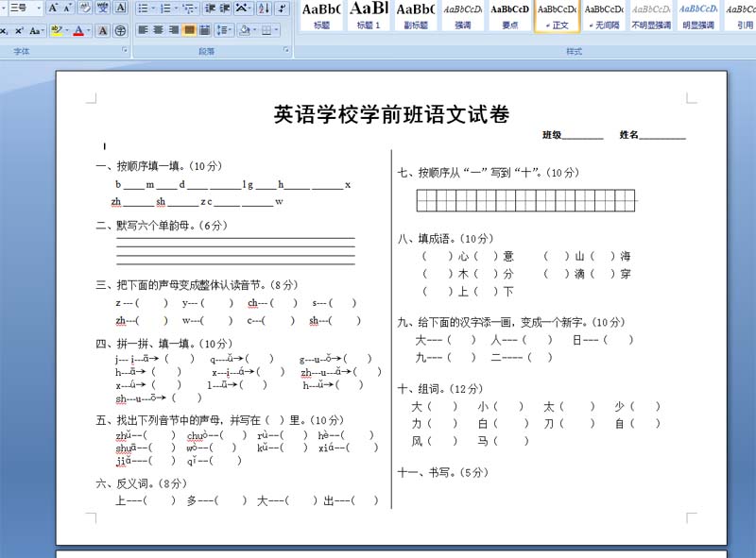Click heading 二、默写六个单韵母
The image size is (756, 558).
click(x=162, y=226)
